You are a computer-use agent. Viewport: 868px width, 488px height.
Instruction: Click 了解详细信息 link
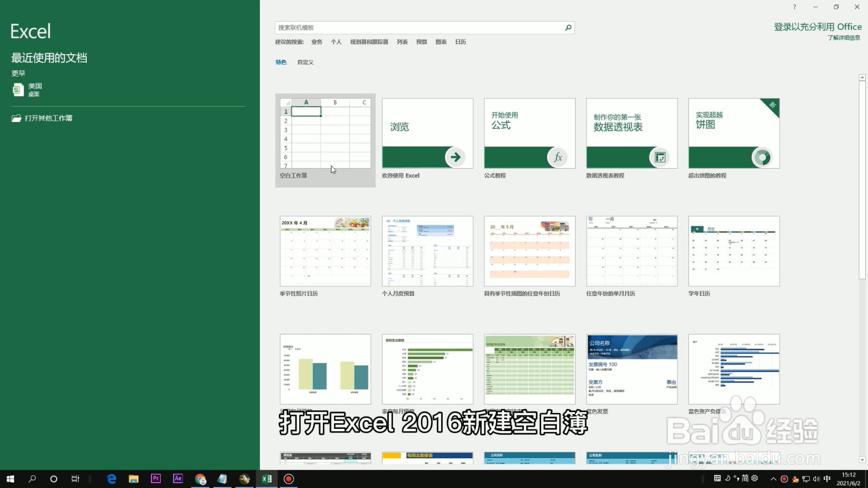844,38
